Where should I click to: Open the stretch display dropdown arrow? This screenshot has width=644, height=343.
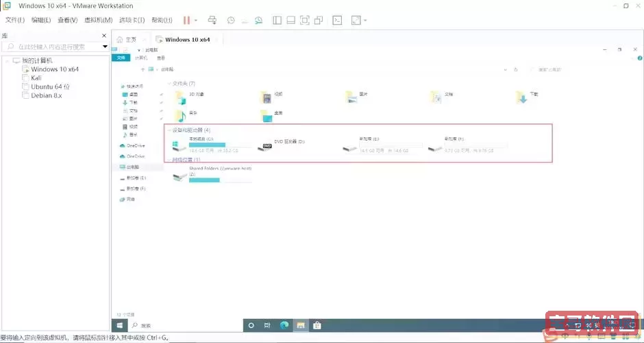pos(365,20)
